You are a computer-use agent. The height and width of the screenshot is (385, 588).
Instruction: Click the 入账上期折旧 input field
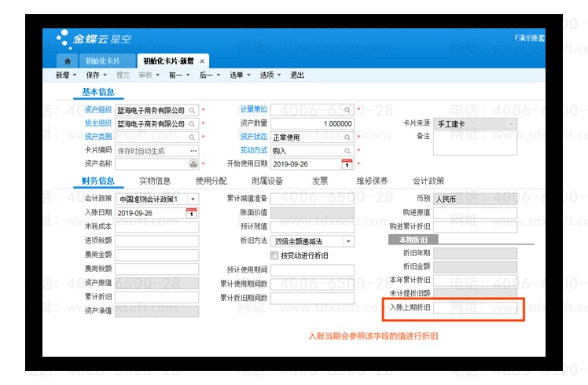476,307
